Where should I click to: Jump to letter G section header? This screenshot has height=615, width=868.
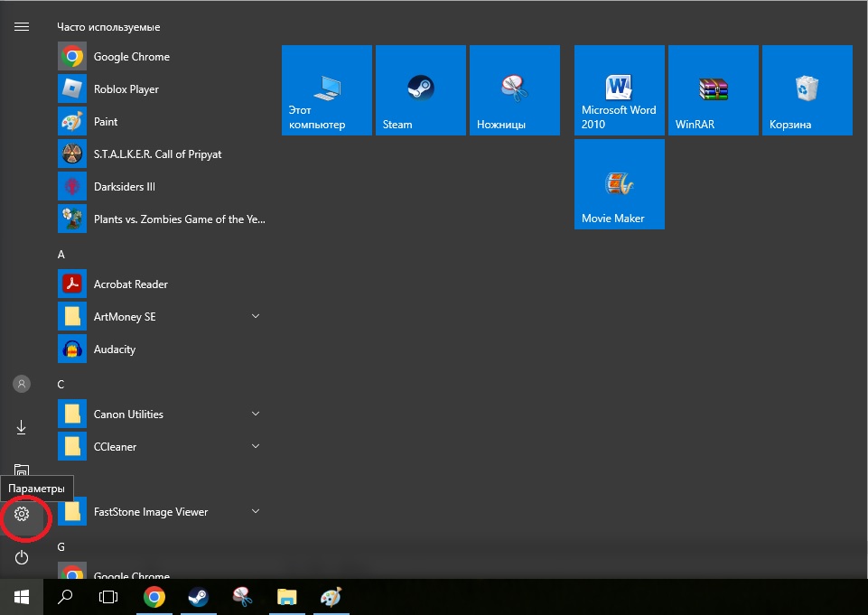(x=61, y=547)
